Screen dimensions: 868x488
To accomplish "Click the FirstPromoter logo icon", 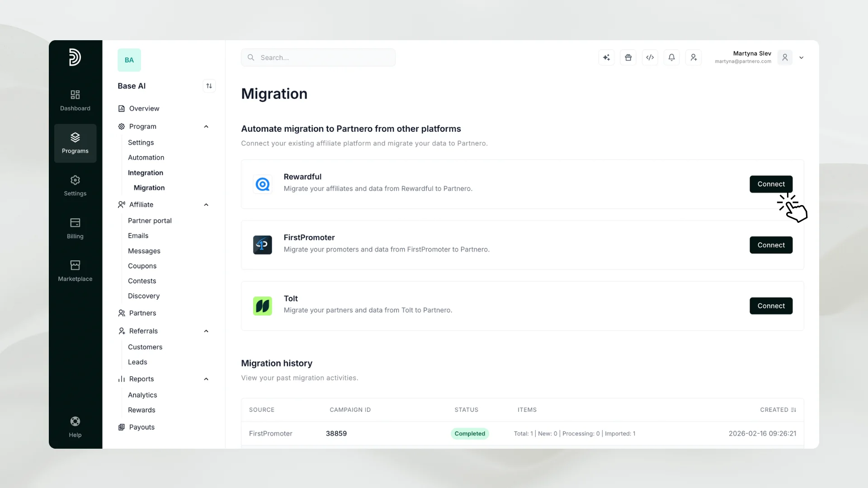I will pos(262,245).
